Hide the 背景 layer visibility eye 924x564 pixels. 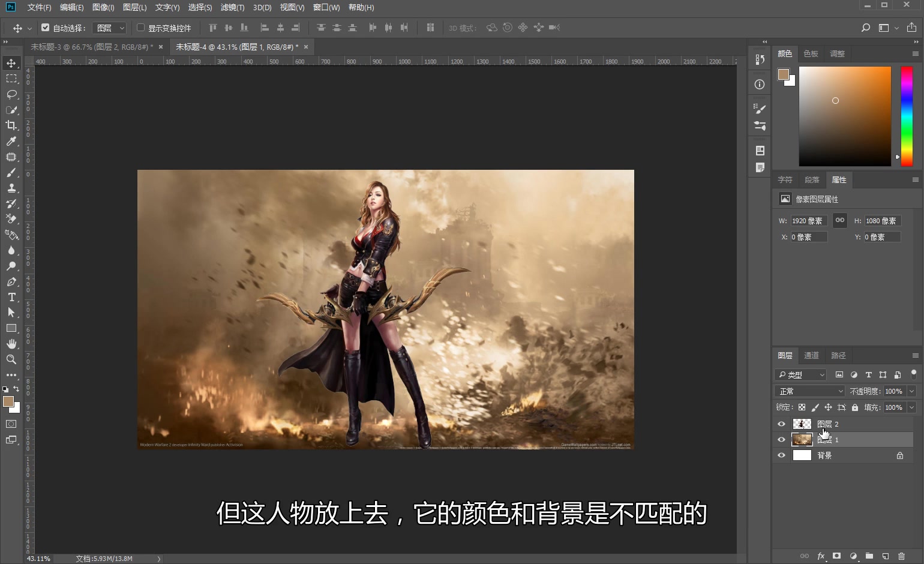tap(781, 455)
